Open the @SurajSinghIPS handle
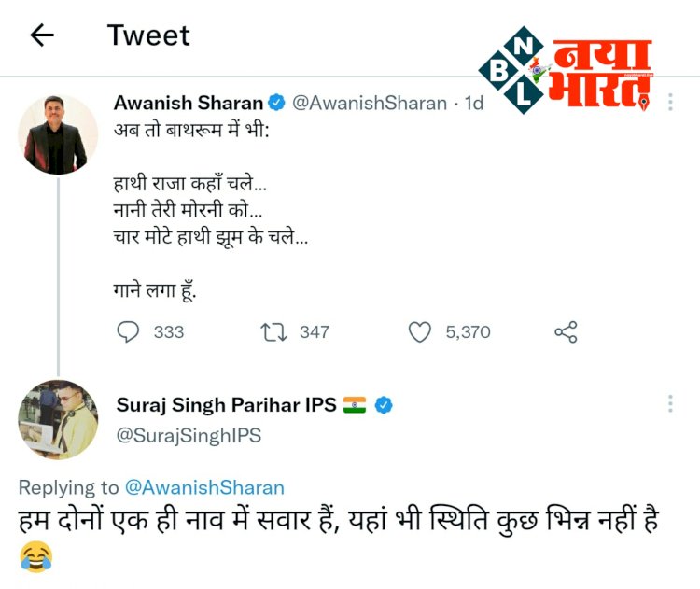 [189, 435]
